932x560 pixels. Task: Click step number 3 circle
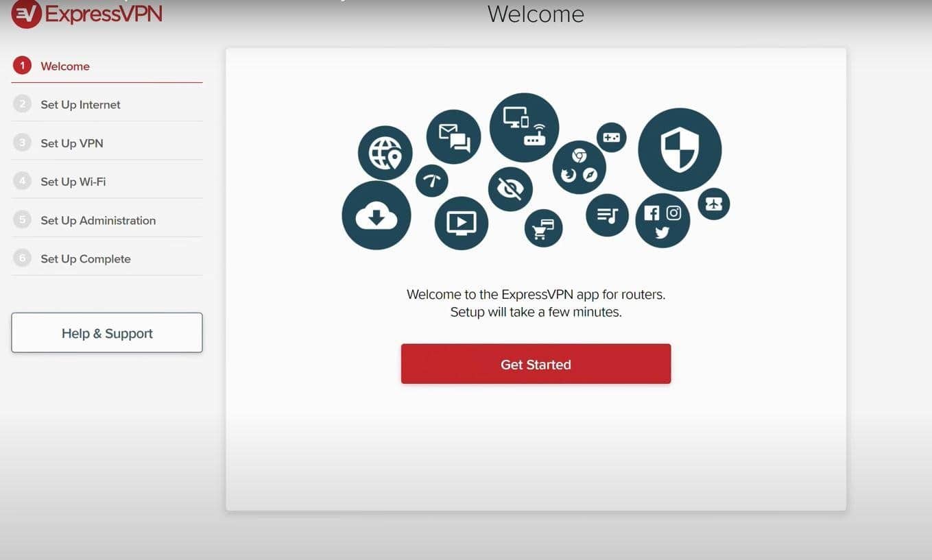coord(22,143)
